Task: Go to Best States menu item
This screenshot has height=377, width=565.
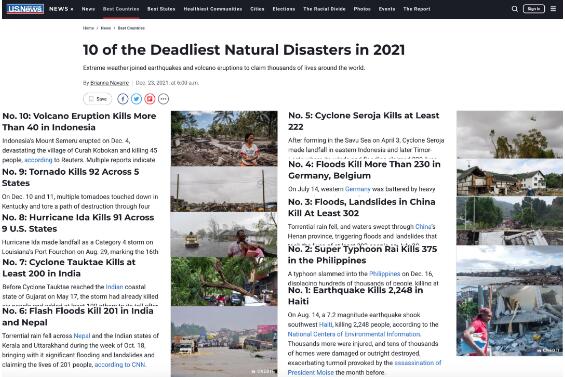Action: [161, 9]
